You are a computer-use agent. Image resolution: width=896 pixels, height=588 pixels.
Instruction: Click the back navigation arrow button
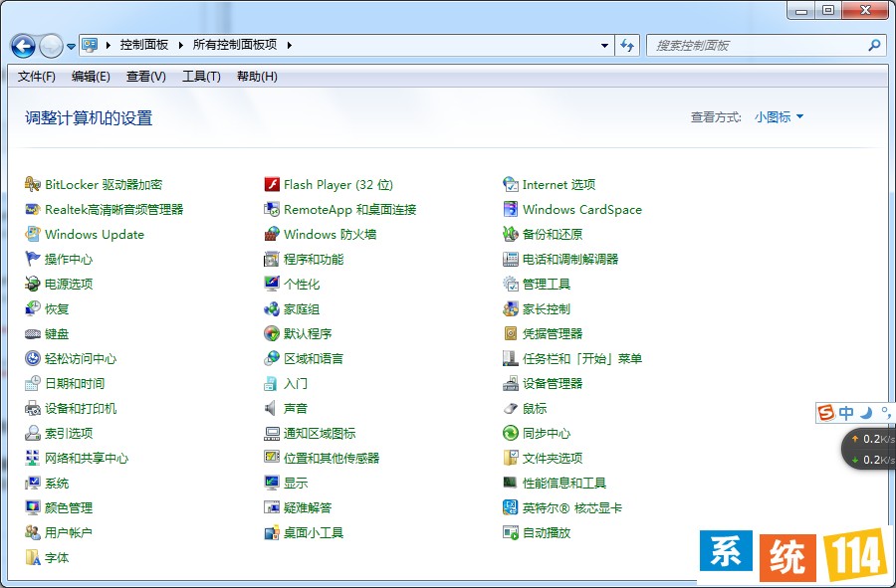click(x=23, y=46)
